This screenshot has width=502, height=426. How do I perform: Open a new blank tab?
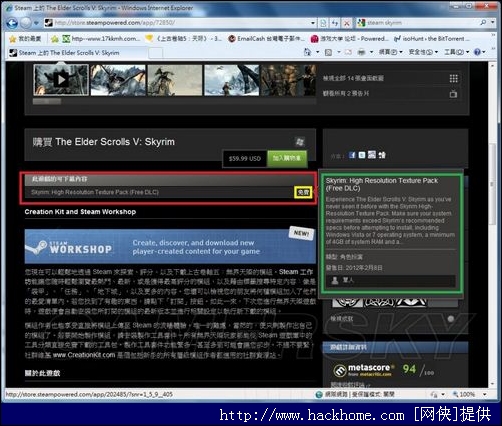[155, 53]
